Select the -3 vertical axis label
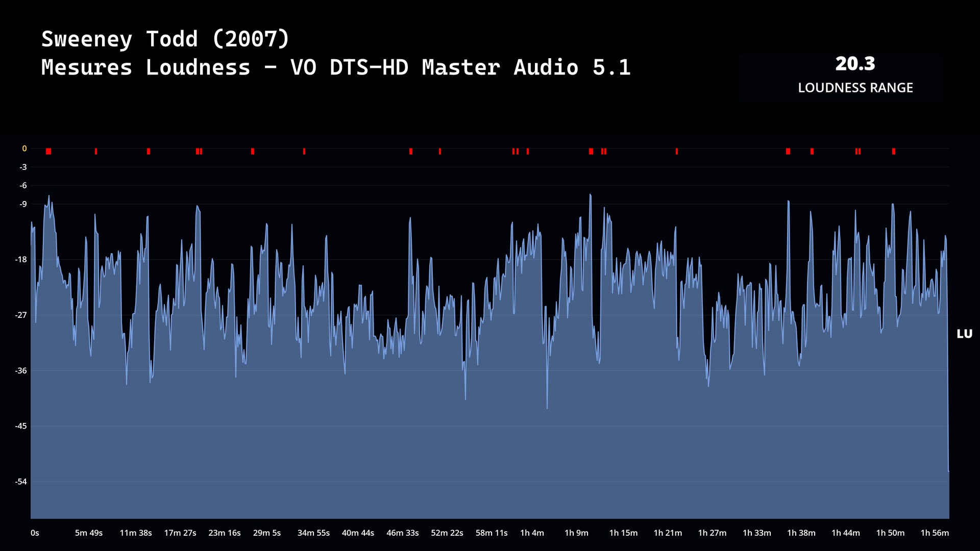Screen dimensions: 980x551 coord(23,167)
